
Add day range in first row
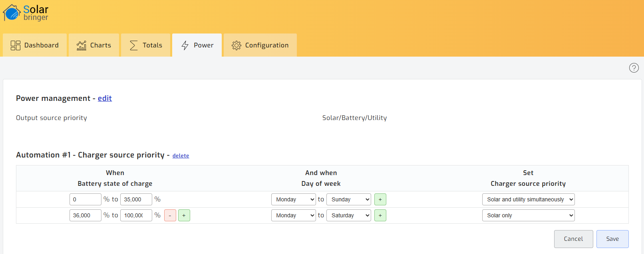380,199
